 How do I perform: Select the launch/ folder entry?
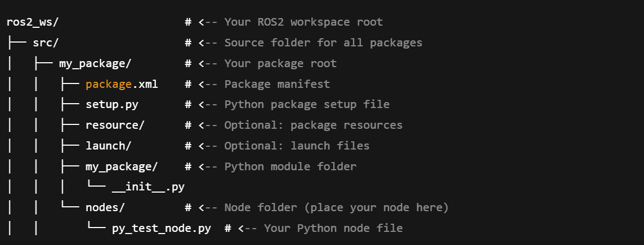coord(109,146)
